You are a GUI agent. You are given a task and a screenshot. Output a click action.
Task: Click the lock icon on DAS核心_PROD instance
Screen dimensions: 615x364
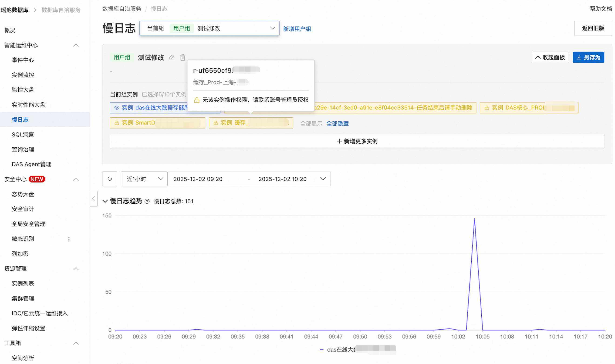coord(487,108)
